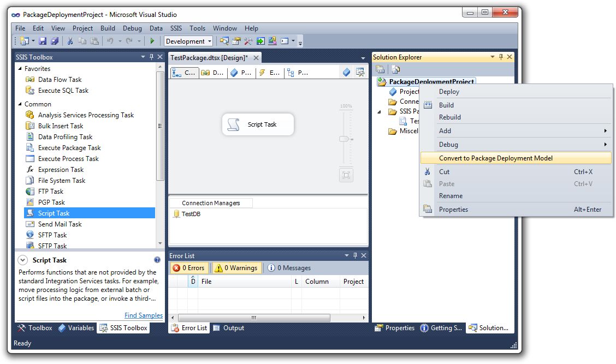
Task: Collapse the Common toolbox group
Action: click(x=20, y=104)
